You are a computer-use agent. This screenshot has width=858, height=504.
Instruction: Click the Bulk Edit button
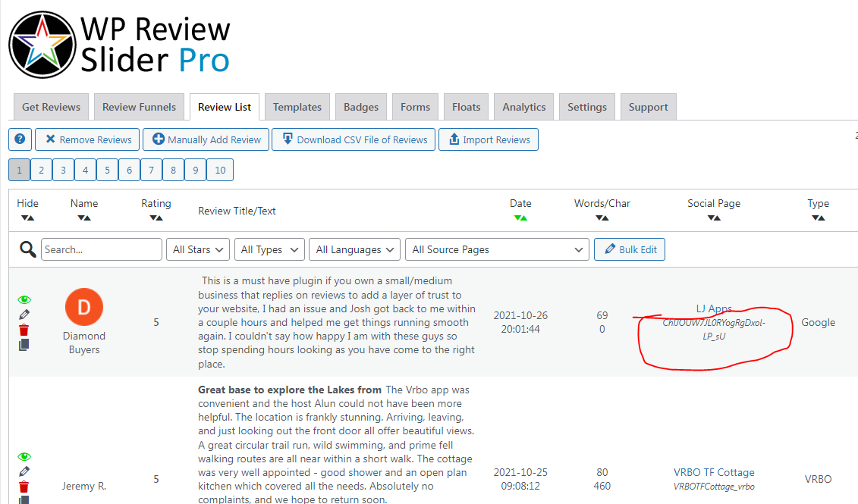coord(629,249)
